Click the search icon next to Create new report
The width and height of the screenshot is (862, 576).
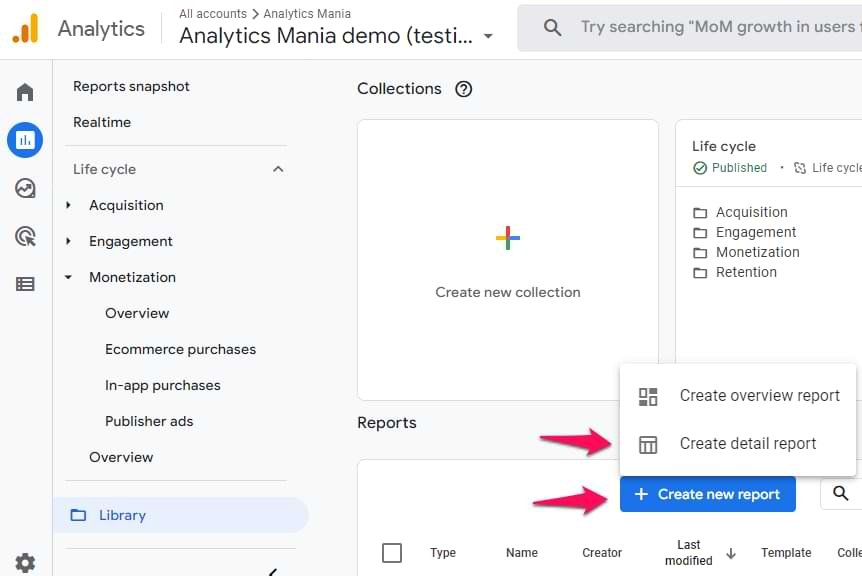click(x=840, y=494)
